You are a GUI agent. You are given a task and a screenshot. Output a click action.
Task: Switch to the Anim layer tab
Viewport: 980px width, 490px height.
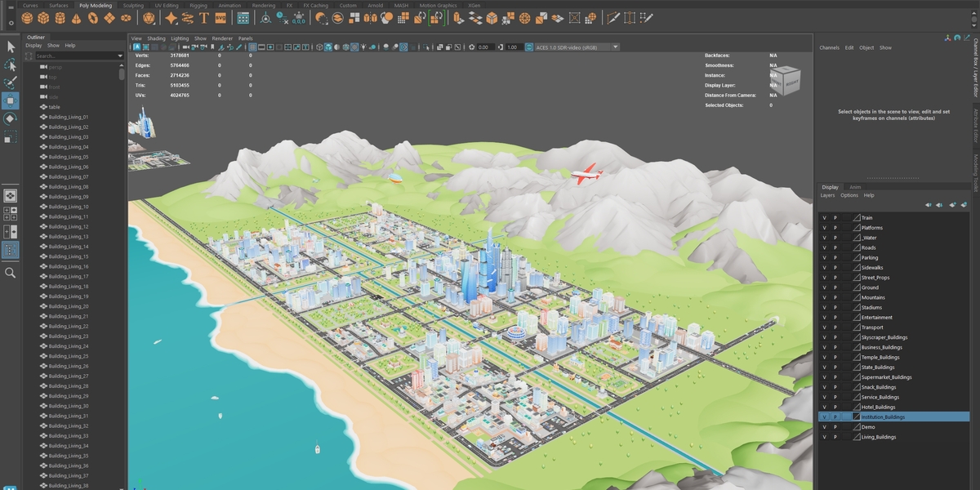[855, 187]
